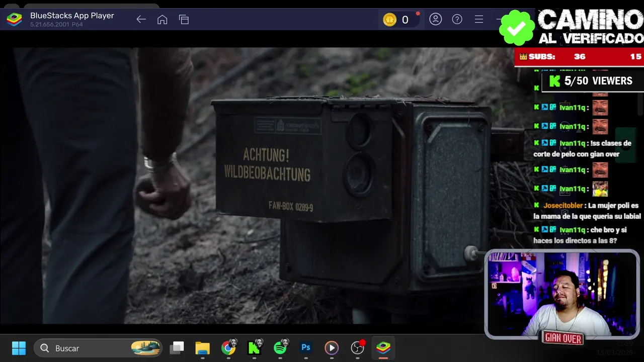This screenshot has height=362, width=644.
Task: Click the Ivan11q yellow jersey emote
Action: tap(600, 189)
